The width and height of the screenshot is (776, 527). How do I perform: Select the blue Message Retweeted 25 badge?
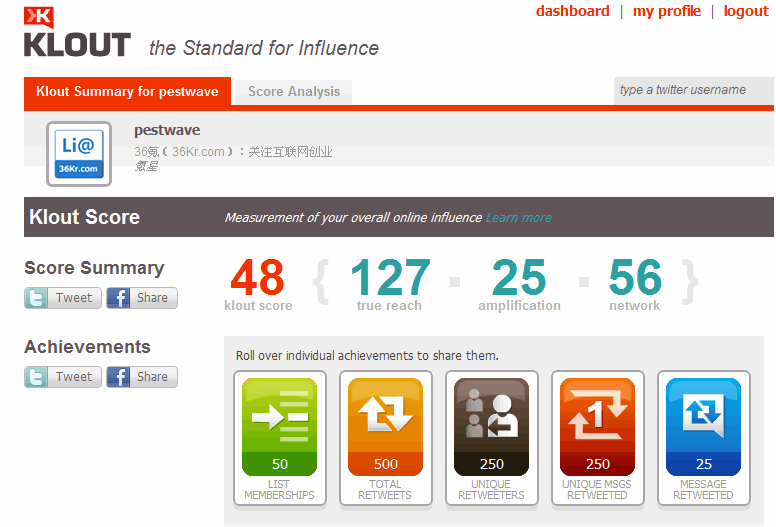[x=703, y=438]
